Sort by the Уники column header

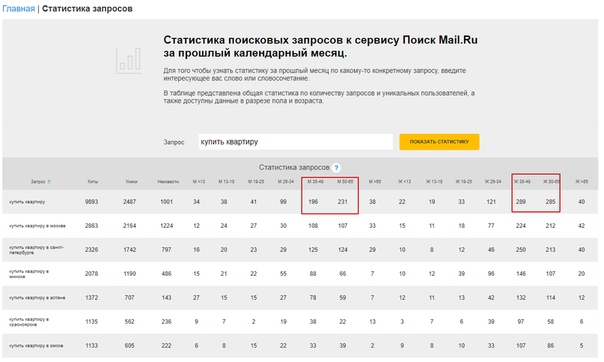click(131, 182)
